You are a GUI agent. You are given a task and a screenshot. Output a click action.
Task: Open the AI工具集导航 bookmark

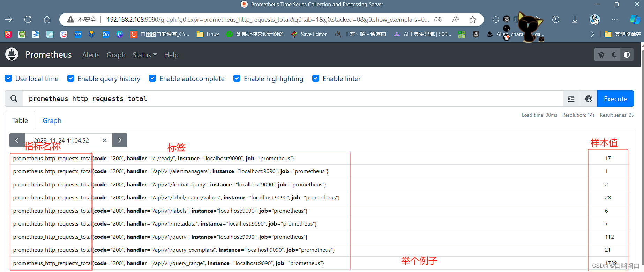tap(422, 34)
